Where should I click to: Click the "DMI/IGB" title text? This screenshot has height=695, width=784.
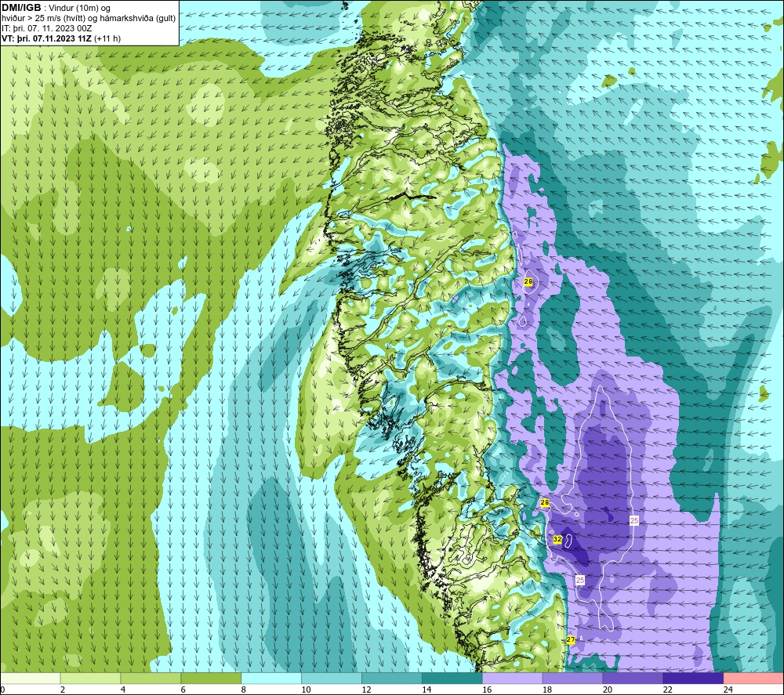[x=21, y=8]
